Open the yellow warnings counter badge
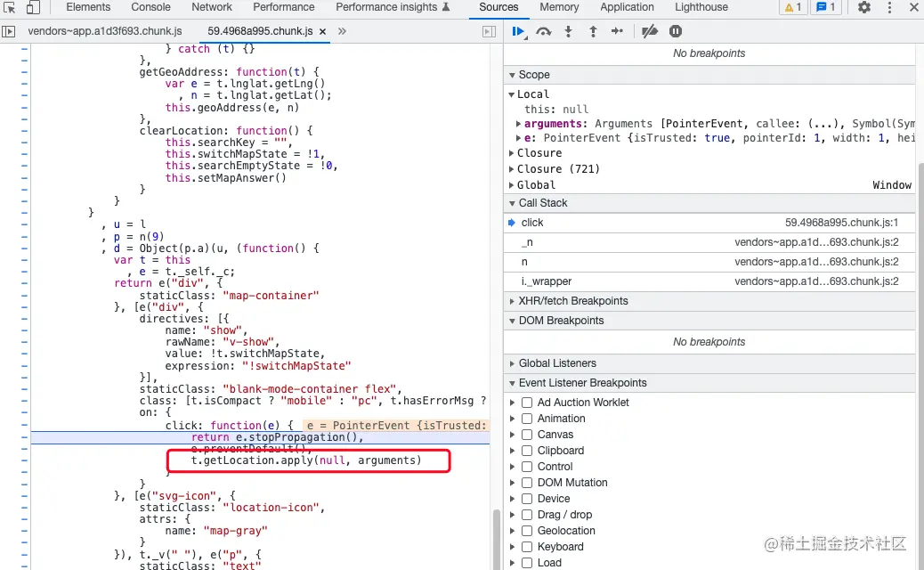924x570 pixels. [x=793, y=7]
